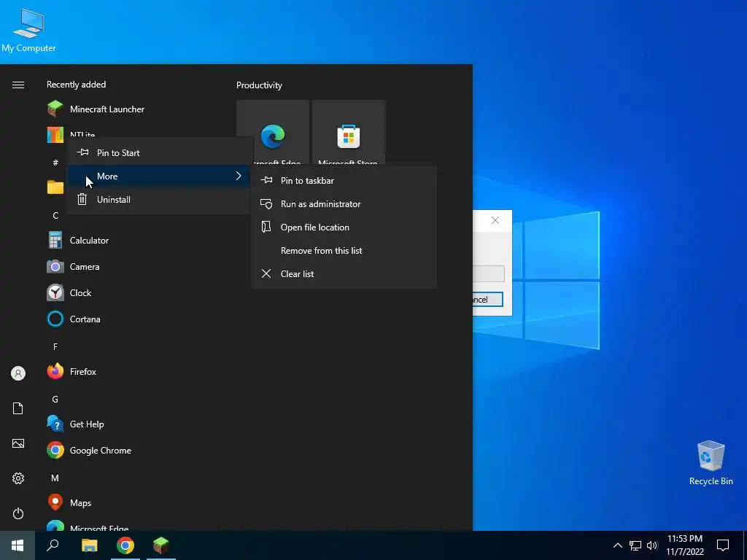Image resolution: width=747 pixels, height=560 pixels.
Task: Select Recycle Bin on the desktop
Action: click(711, 463)
